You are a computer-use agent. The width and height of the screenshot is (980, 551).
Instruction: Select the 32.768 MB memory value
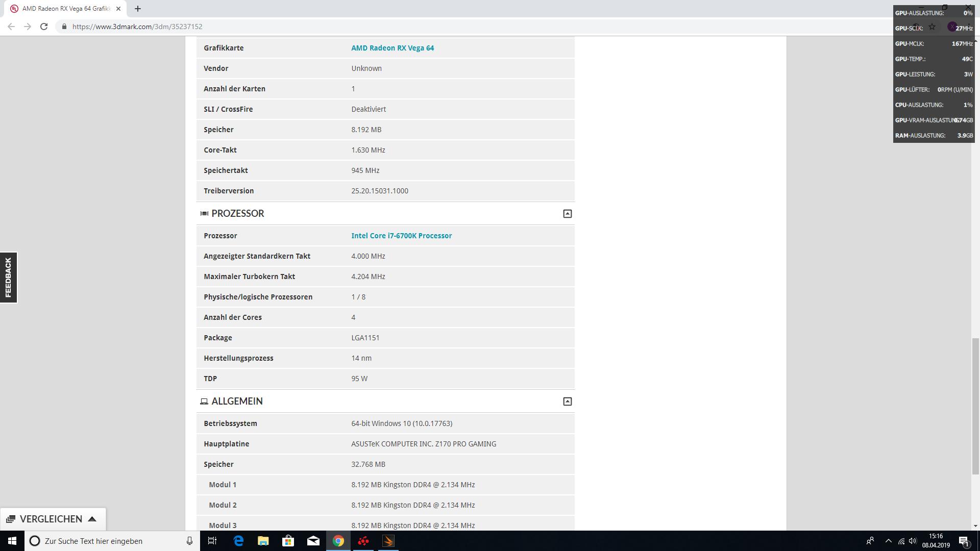[x=368, y=464]
